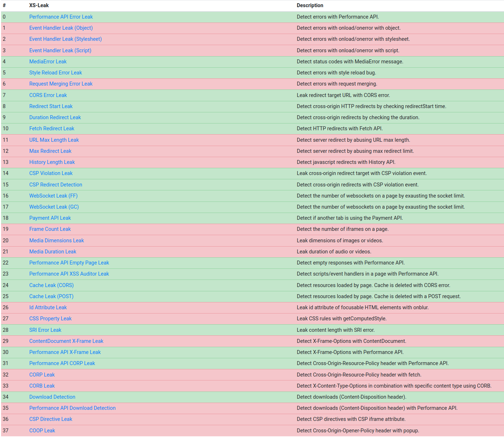Open the Frame Count Leak link

(x=50, y=229)
